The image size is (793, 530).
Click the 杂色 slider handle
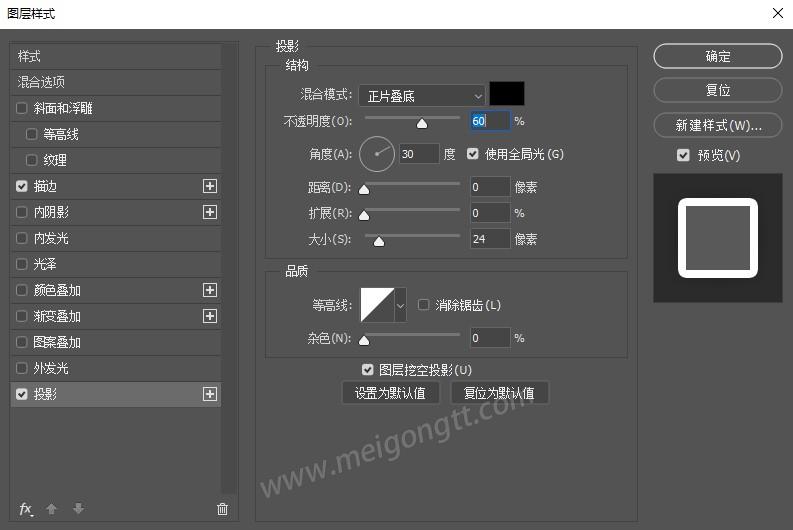pos(364,340)
